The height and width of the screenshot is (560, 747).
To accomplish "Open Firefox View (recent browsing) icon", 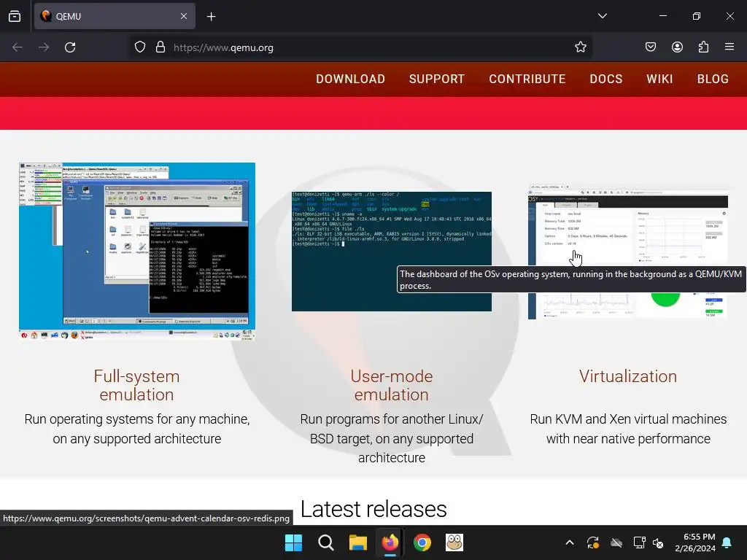I will tap(15, 16).
